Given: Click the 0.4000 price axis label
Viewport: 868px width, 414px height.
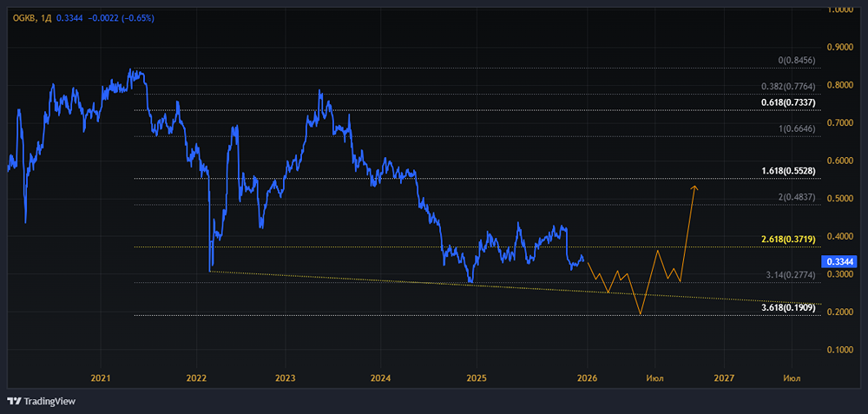Looking at the screenshot, I should 838,236.
